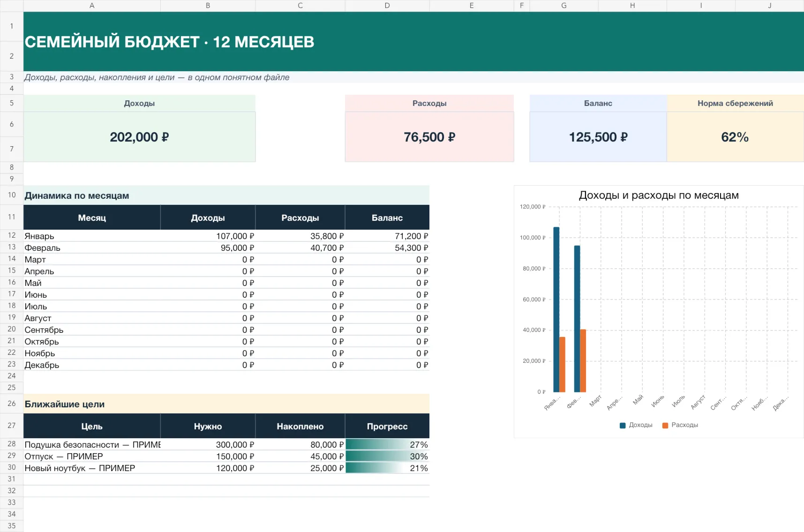
Task: Select the savings rate value "62%"
Action: point(735,137)
